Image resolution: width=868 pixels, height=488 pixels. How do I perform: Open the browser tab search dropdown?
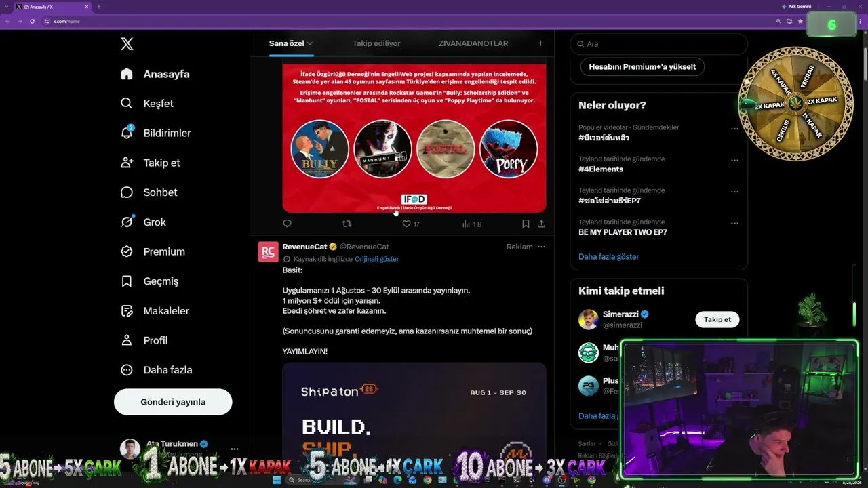pyautogui.click(x=6, y=7)
